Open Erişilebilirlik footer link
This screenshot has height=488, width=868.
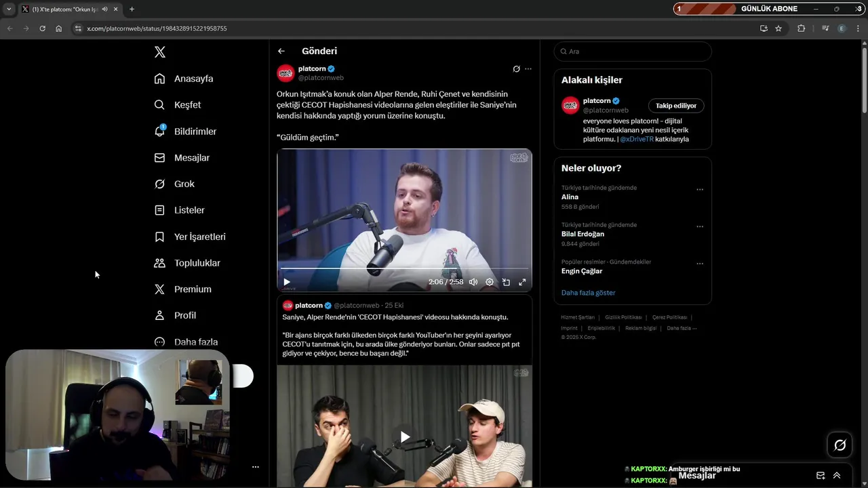point(601,328)
